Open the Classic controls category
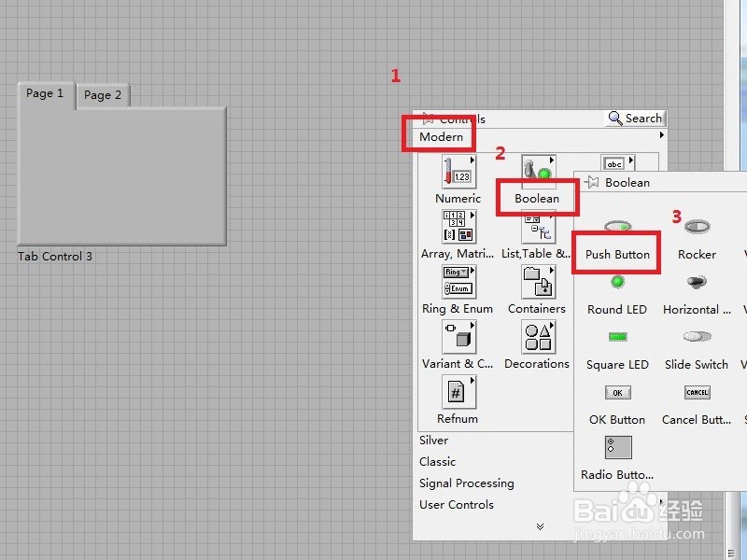This screenshot has width=747, height=560. tap(437, 461)
